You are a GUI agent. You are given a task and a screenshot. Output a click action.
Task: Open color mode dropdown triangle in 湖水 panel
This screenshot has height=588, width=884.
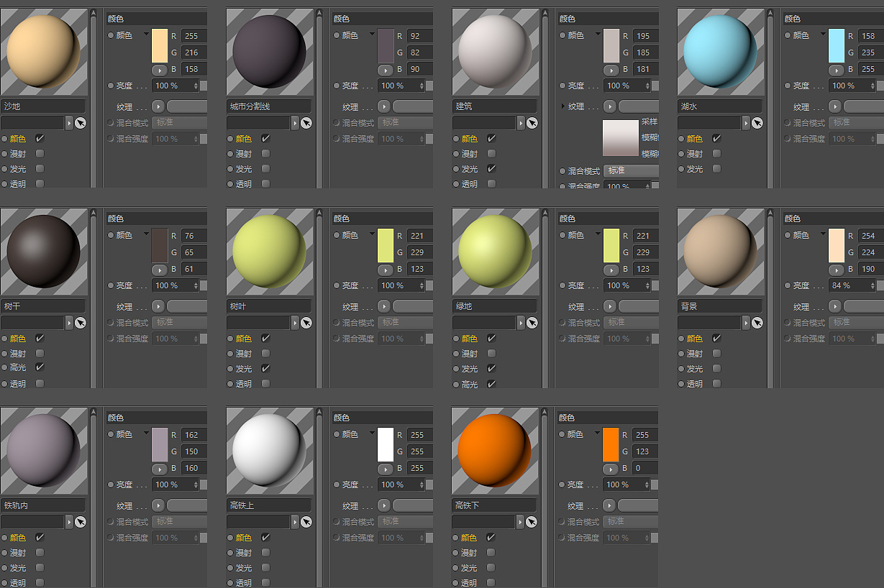(x=823, y=35)
